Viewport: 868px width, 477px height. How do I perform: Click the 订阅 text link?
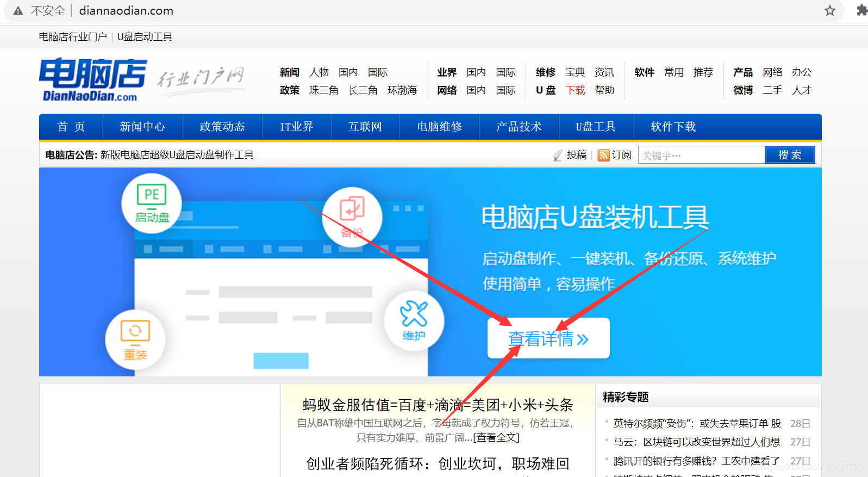point(622,155)
